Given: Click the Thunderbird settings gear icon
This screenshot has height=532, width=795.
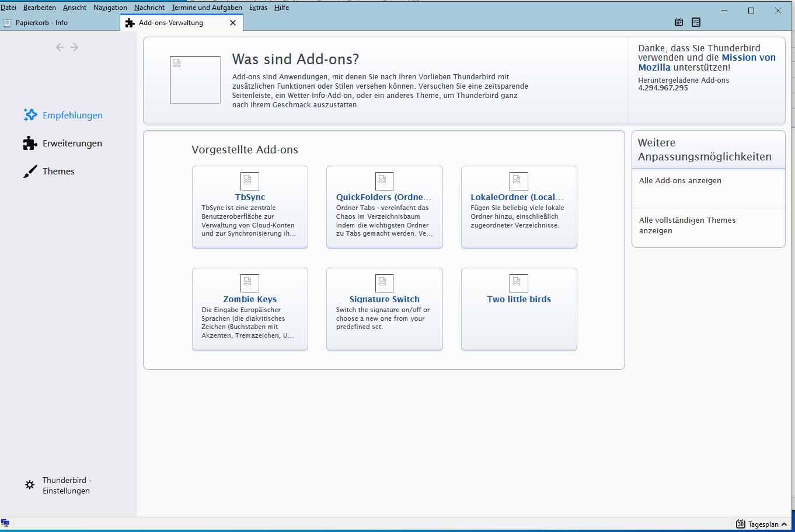Looking at the screenshot, I should [x=30, y=485].
